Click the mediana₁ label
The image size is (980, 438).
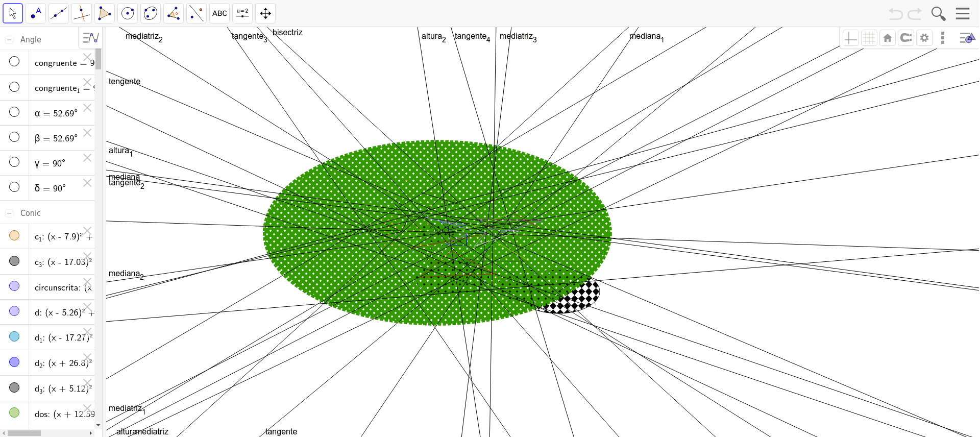(x=647, y=37)
